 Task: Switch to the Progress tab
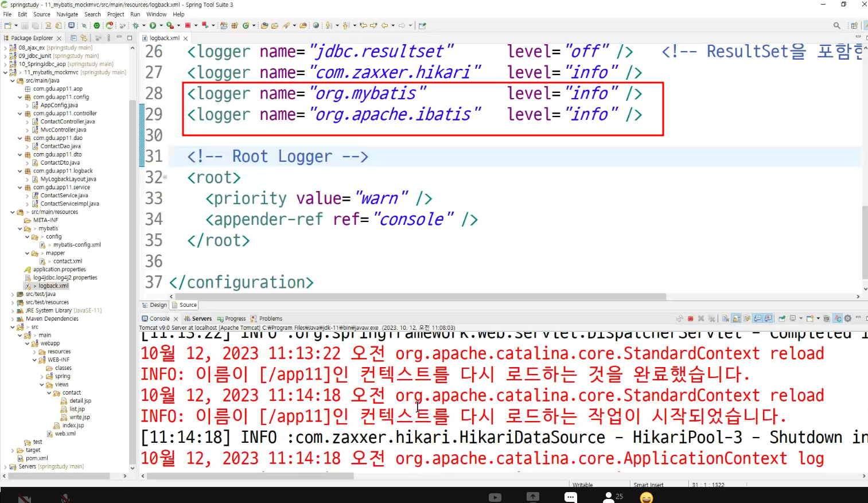click(x=231, y=318)
